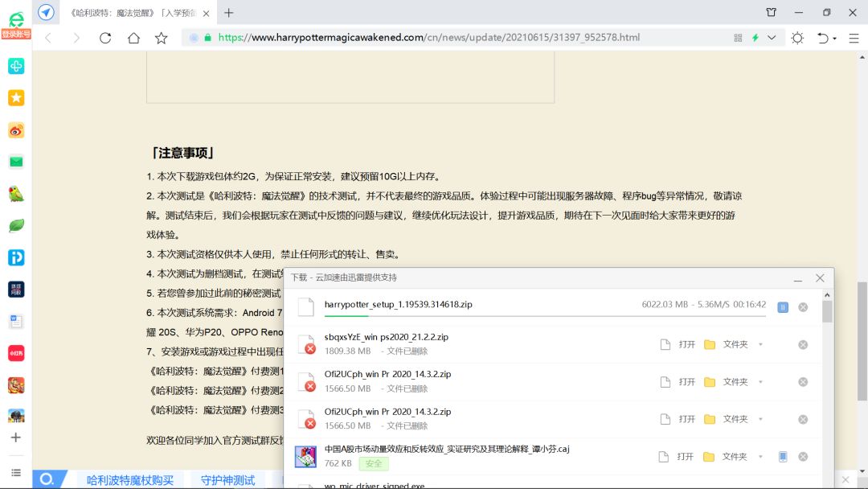The width and height of the screenshot is (868, 489).
Task: Open the skin shirt icon in title bar
Action: (x=771, y=12)
